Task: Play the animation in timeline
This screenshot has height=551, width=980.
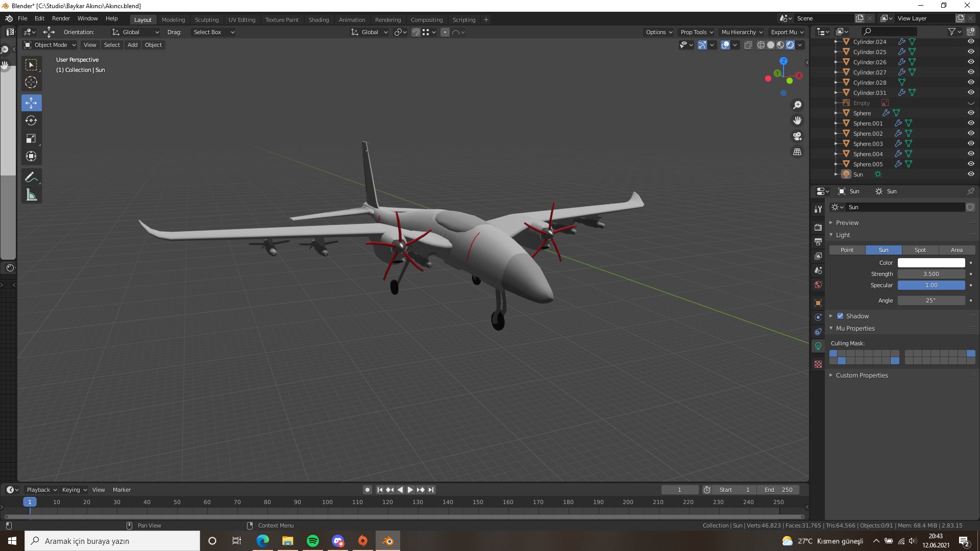Action: (410, 490)
